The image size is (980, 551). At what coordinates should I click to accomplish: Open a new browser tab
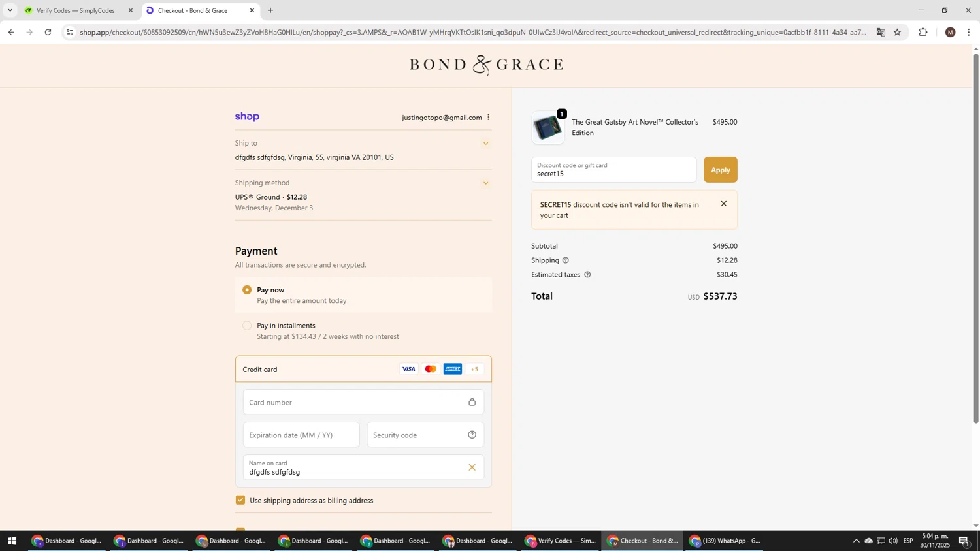[270, 10]
